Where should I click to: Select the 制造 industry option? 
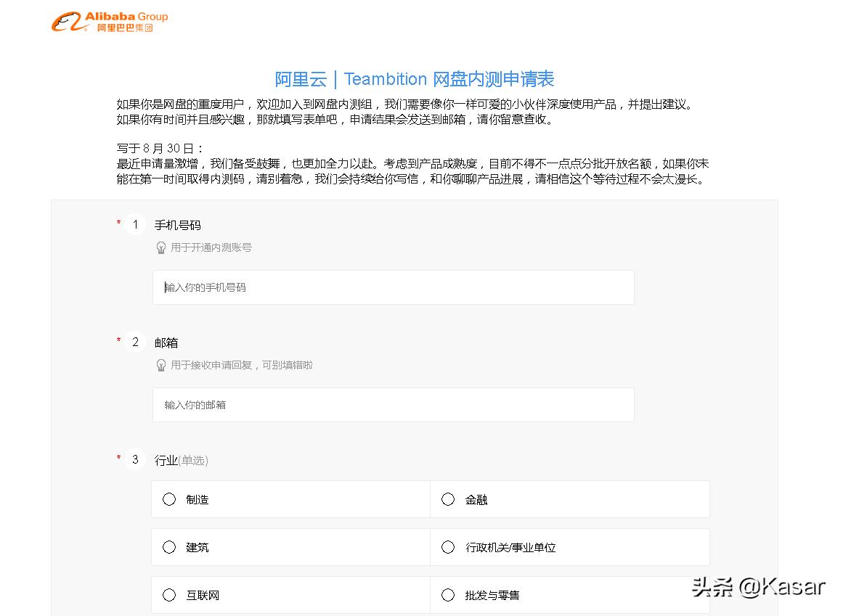(169, 499)
